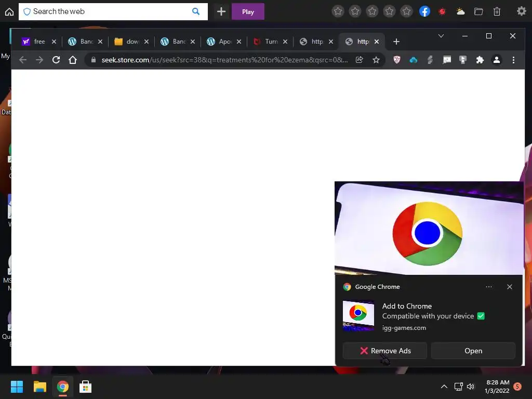The image size is (532, 399).
Task: Open File Explorer from taskbar
Action: [x=39, y=387]
